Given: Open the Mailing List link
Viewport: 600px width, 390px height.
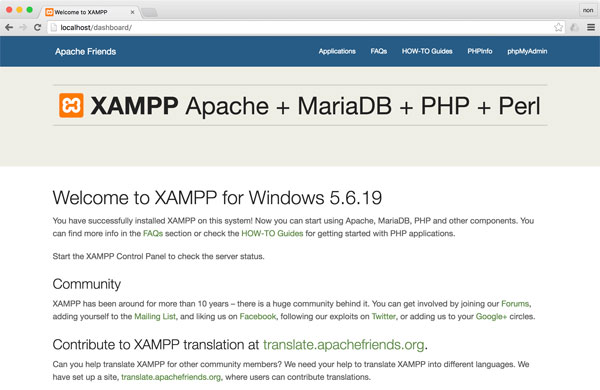Looking at the screenshot, I should (155, 317).
